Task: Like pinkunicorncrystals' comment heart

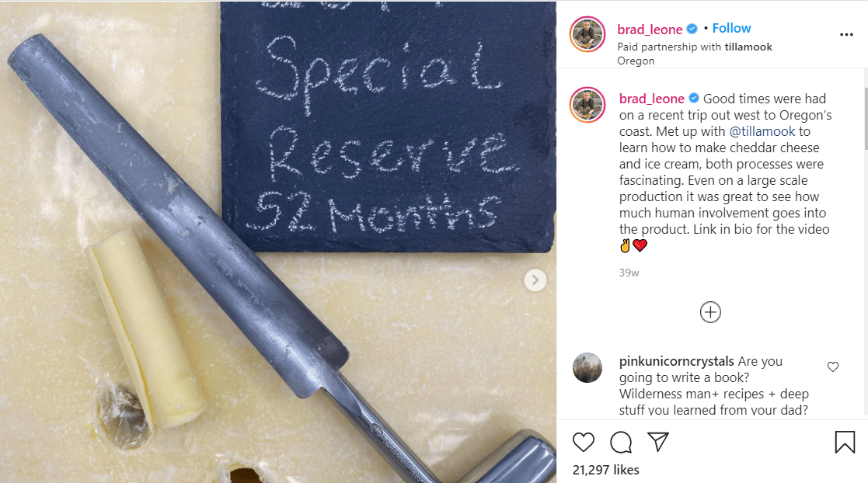Action: click(832, 367)
